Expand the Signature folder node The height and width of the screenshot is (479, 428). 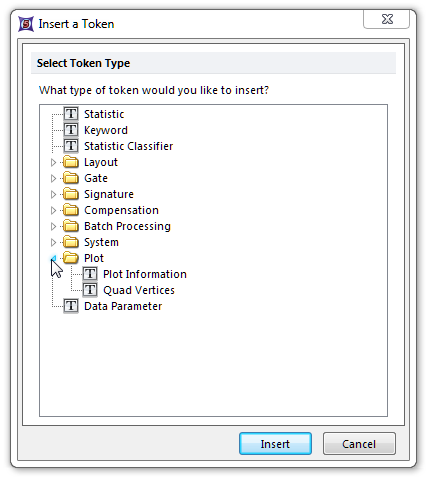tap(53, 194)
